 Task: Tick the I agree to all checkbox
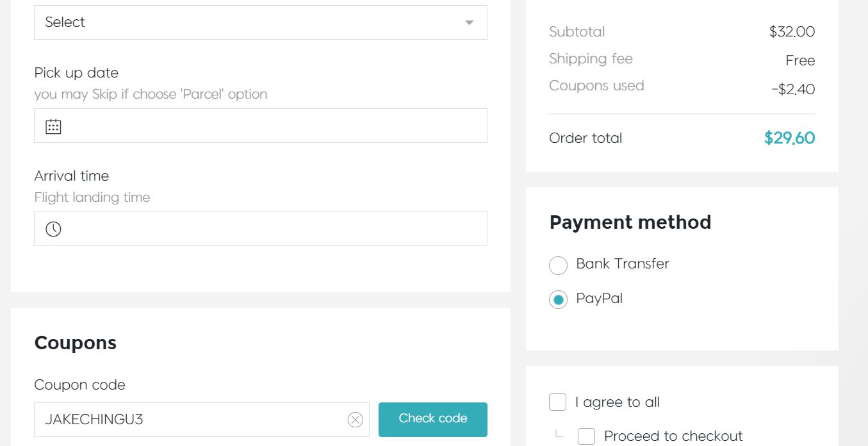[558, 402]
